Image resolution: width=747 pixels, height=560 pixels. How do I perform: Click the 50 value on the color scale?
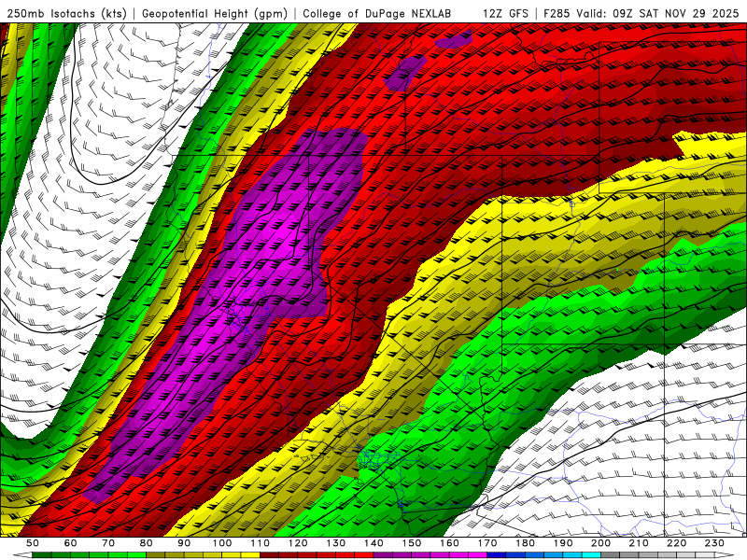33,543
